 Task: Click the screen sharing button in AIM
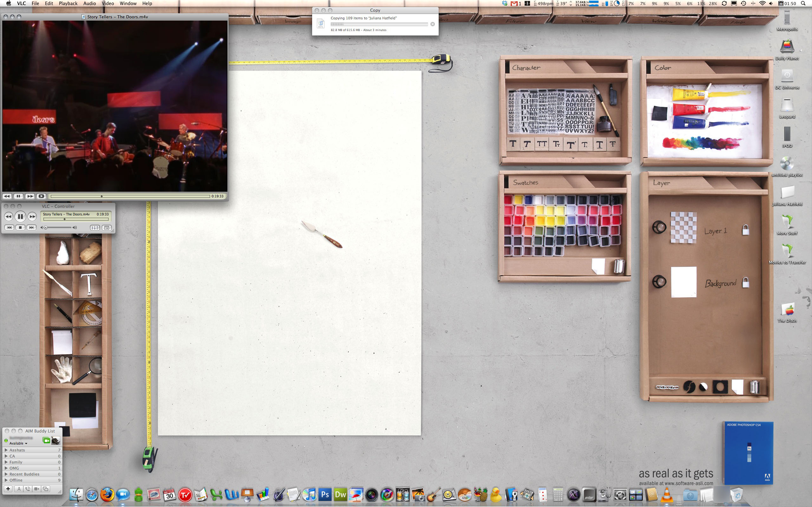coord(46,489)
